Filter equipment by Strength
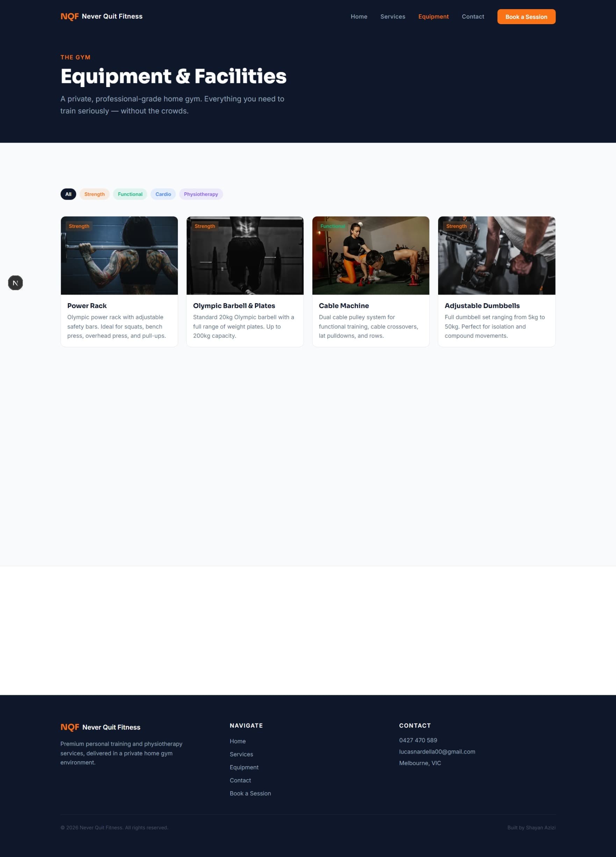 pyautogui.click(x=94, y=194)
